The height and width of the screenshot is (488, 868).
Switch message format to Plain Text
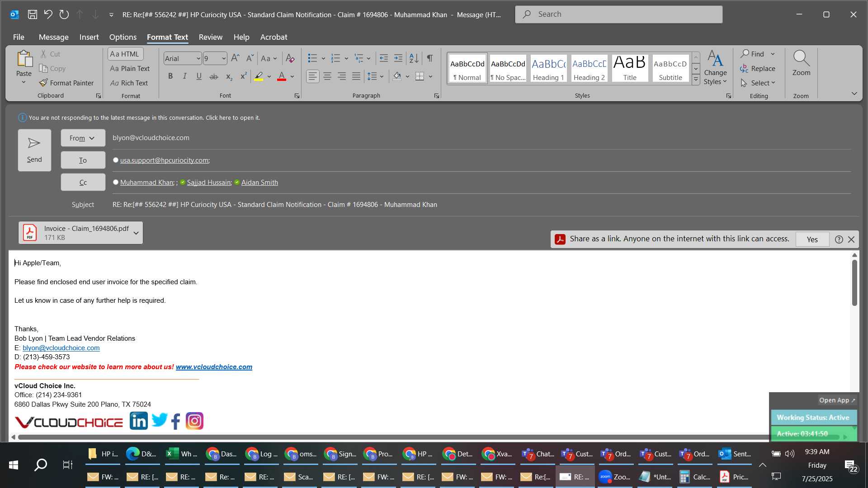click(x=130, y=69)
